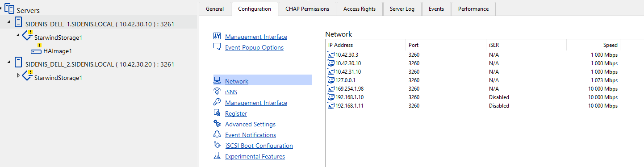
Task: Click the Register certificate icon
Action: tap(217, 113)
